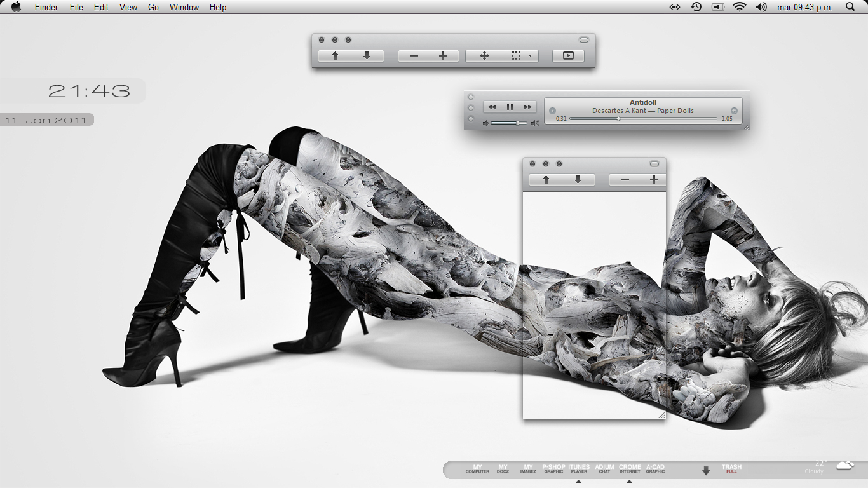Zoom out with the minus button in the top toolbar

[414, 56]
